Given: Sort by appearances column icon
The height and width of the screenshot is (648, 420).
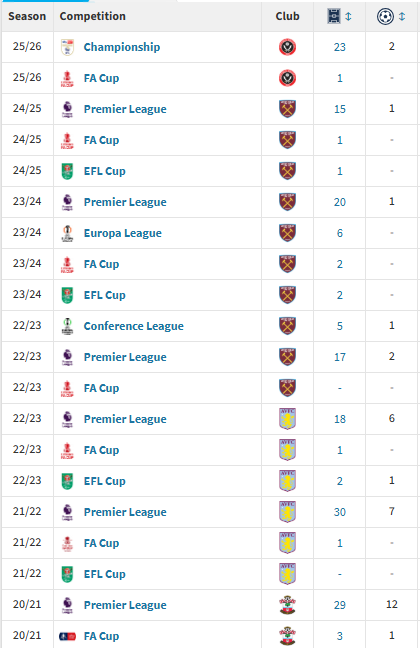Looking at the screenshot, I should point(334,17).
